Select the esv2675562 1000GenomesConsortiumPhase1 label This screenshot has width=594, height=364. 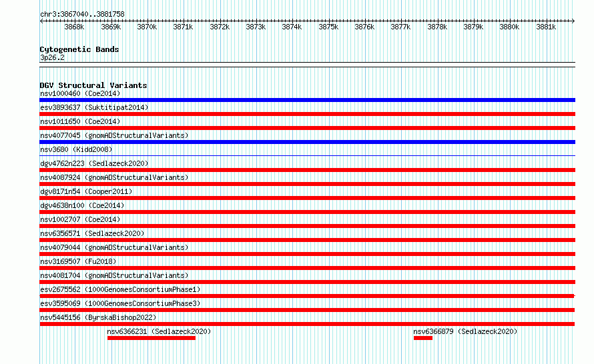click(x=120, y=289)
